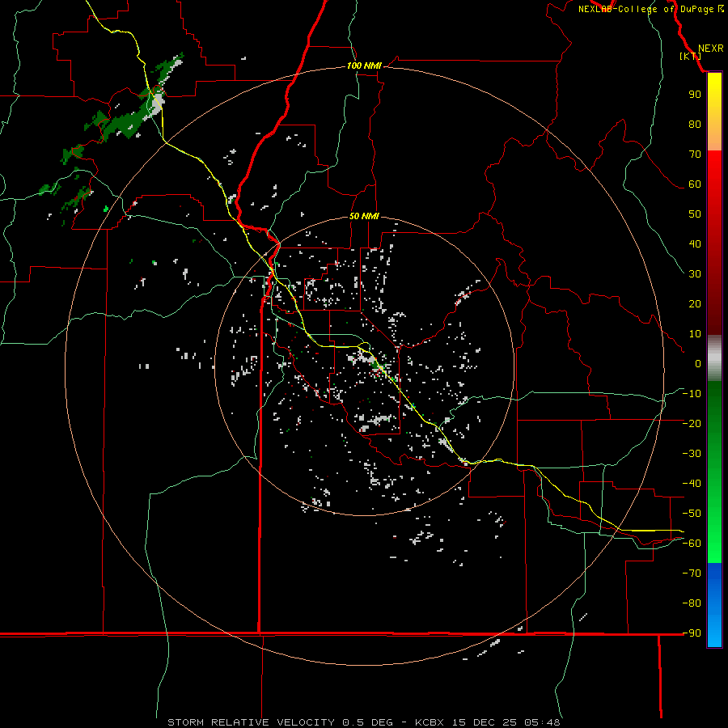The image size is (728, 728).
Task: Click the "15 DEC 25" date text
Action: (485, 722)
